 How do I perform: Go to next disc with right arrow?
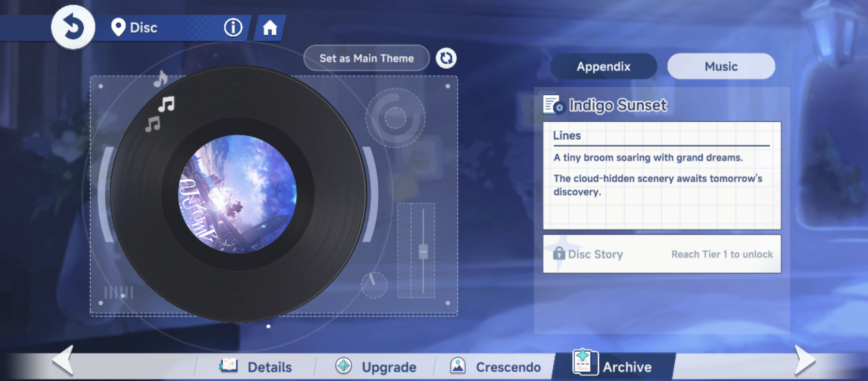click(x=805, y=360)
